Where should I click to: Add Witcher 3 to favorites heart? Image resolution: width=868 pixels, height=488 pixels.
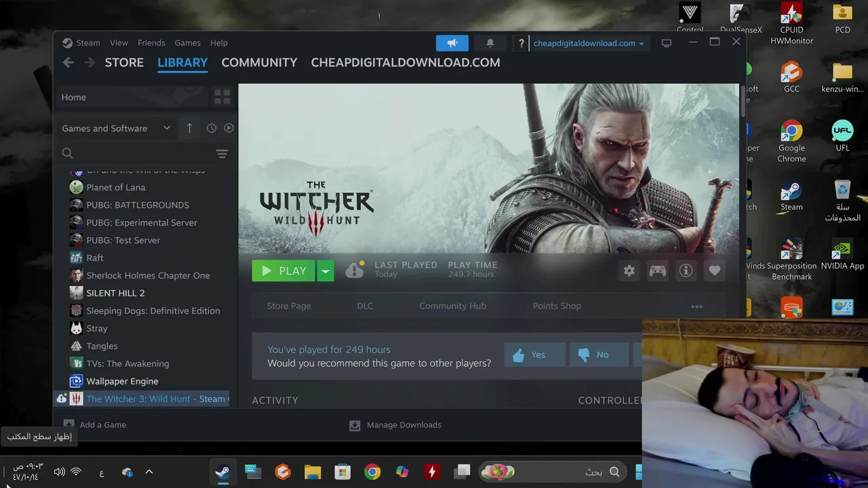click(714, 270)
